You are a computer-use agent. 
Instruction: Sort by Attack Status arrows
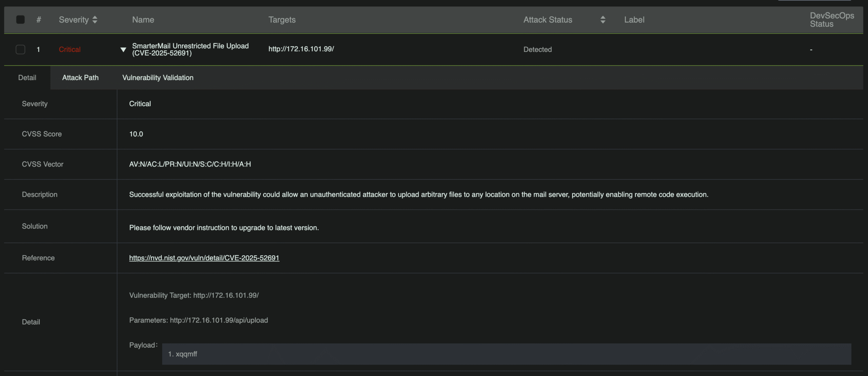[603, 20]
